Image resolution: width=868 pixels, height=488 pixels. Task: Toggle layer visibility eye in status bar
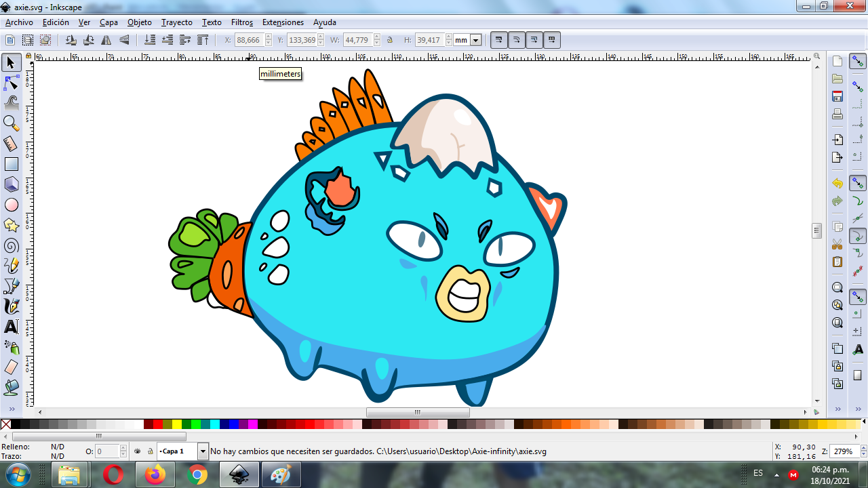coord(138,451)
